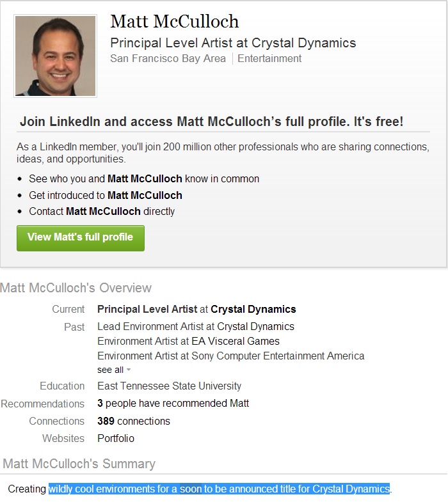Click the View Matt's full profile button
The height and width of the screenshot is (504, 448).
click(x=81, y=237)
